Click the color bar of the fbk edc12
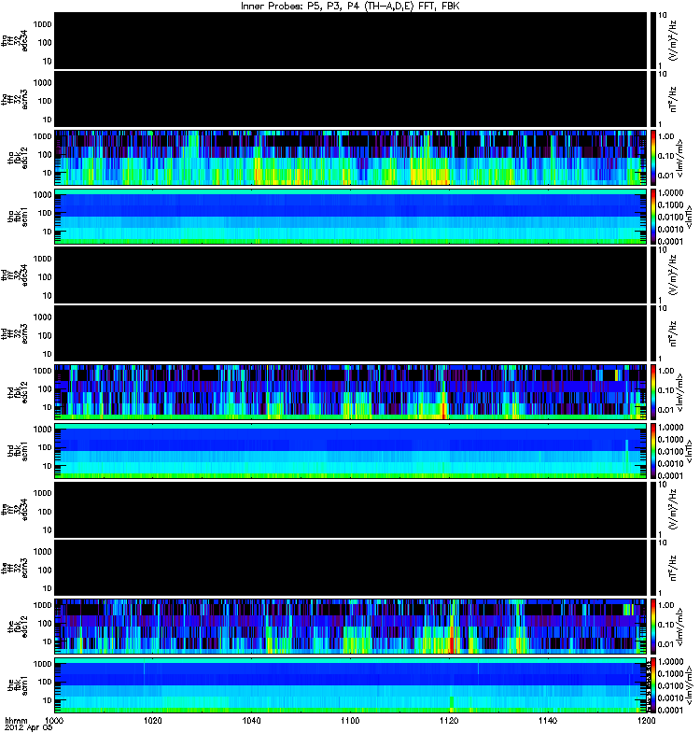The image size is (700, 747). coord(653,627)
